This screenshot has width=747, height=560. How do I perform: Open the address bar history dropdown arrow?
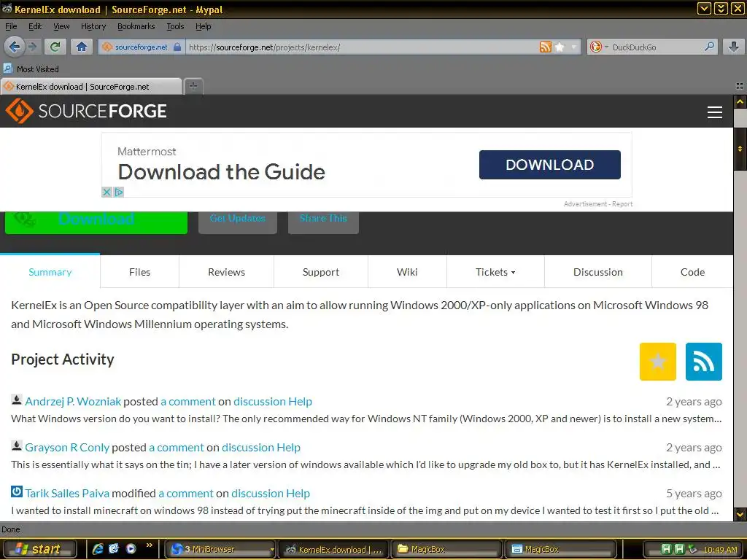tap(573, 47)
